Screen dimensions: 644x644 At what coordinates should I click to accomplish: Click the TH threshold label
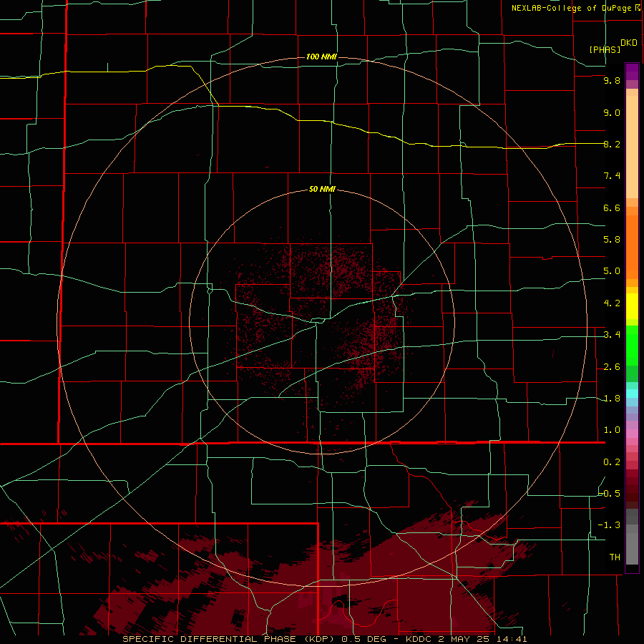pyautogui.click(x=615, y=557)
